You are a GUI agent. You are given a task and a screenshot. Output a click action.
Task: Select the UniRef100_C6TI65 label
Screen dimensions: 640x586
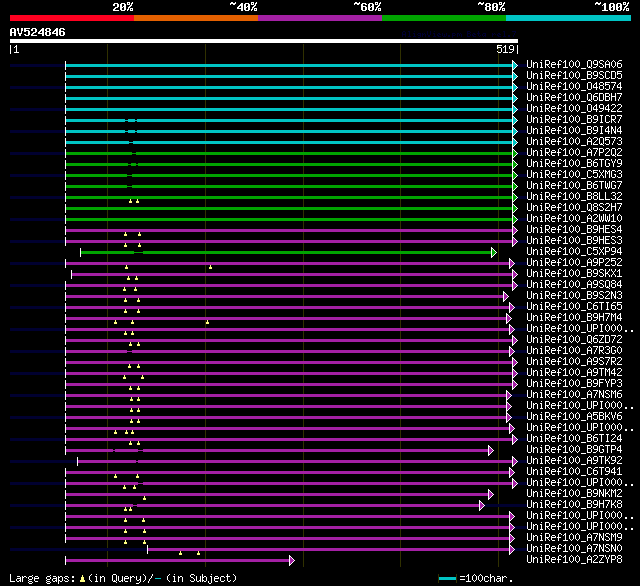[x=574, y=307]
